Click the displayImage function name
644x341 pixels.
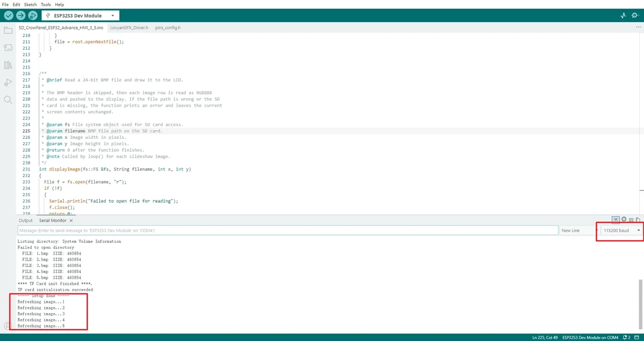pyautogui.click(x=64, y=169)
